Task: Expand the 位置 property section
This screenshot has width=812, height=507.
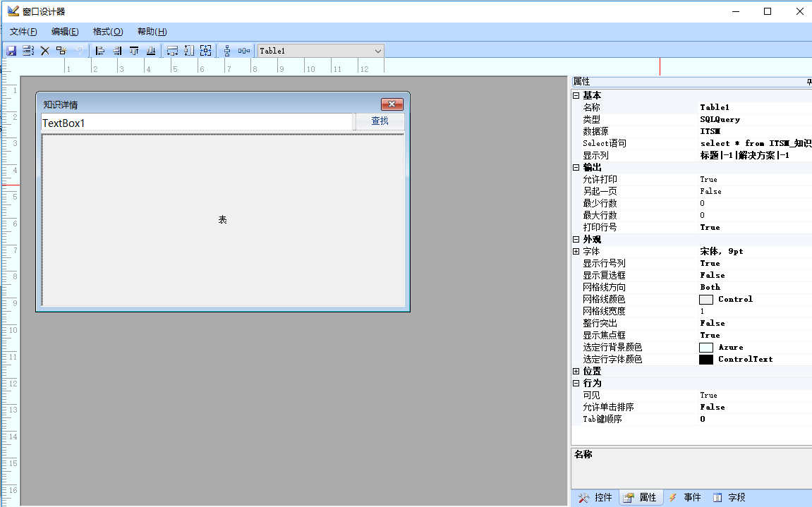Action: 576,372
